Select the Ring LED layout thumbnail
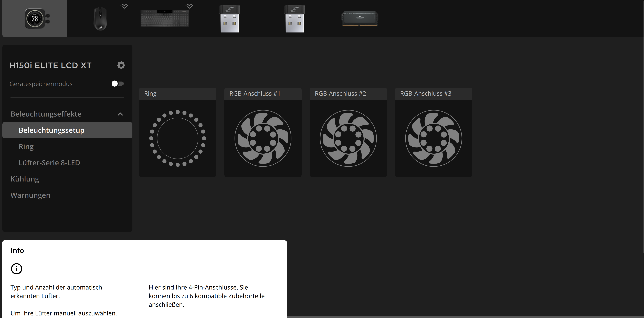 click(177, 138)
